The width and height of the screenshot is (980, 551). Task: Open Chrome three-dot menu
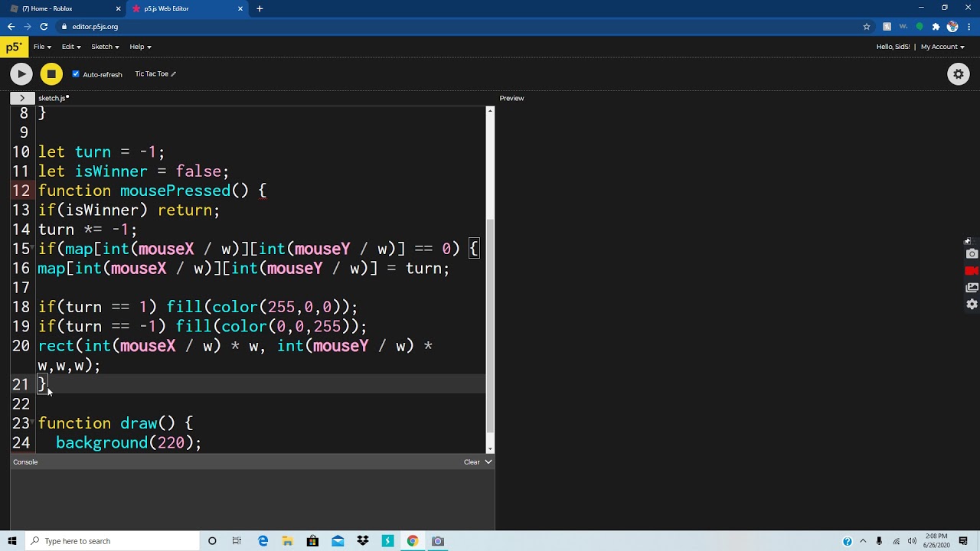(x=969, y=27)
